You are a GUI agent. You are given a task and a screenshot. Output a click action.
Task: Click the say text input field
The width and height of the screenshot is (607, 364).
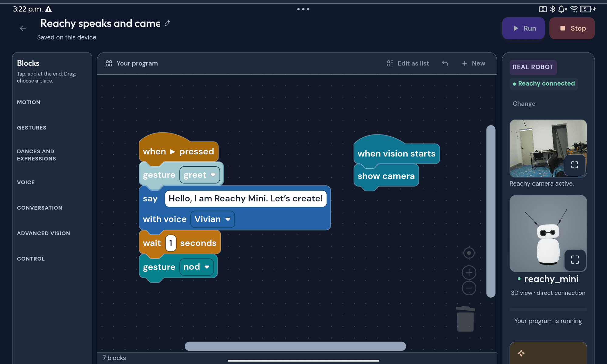(246, 199)
